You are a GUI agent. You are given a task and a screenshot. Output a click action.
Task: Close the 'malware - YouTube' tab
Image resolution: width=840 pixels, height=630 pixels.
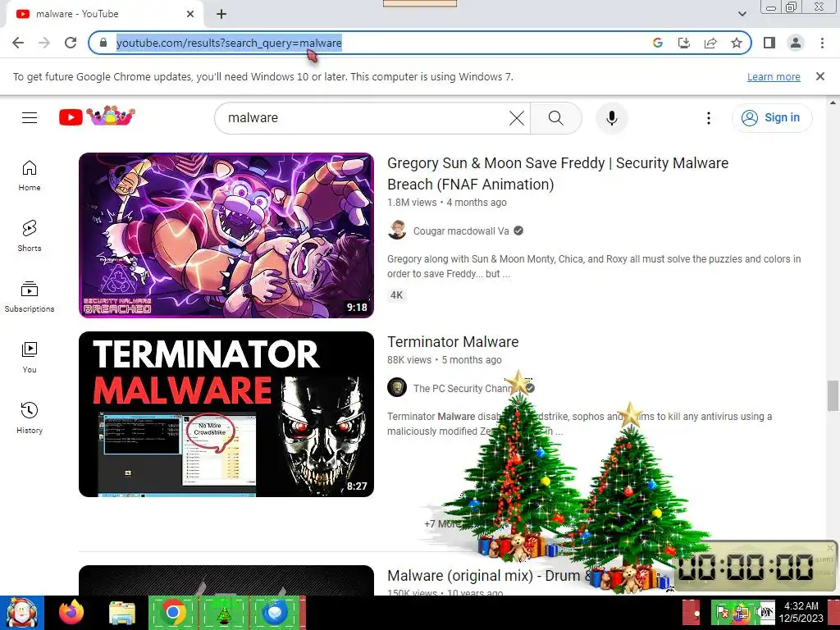190,15
